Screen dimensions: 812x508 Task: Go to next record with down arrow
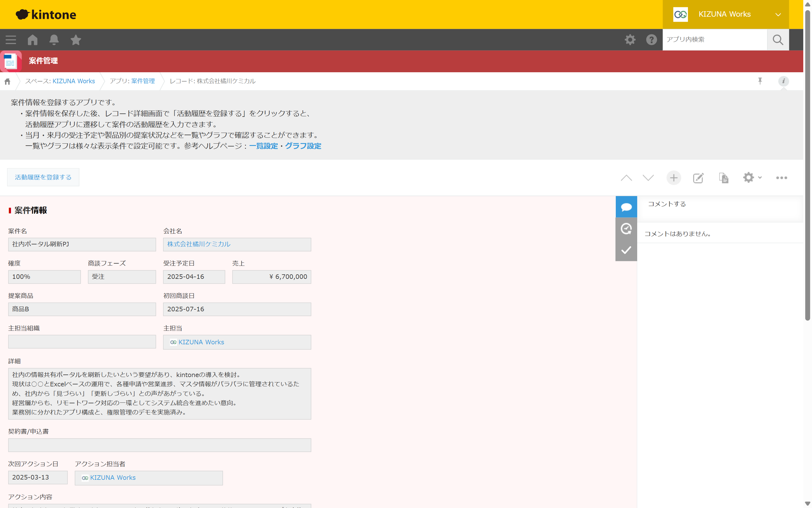[648, 178]
